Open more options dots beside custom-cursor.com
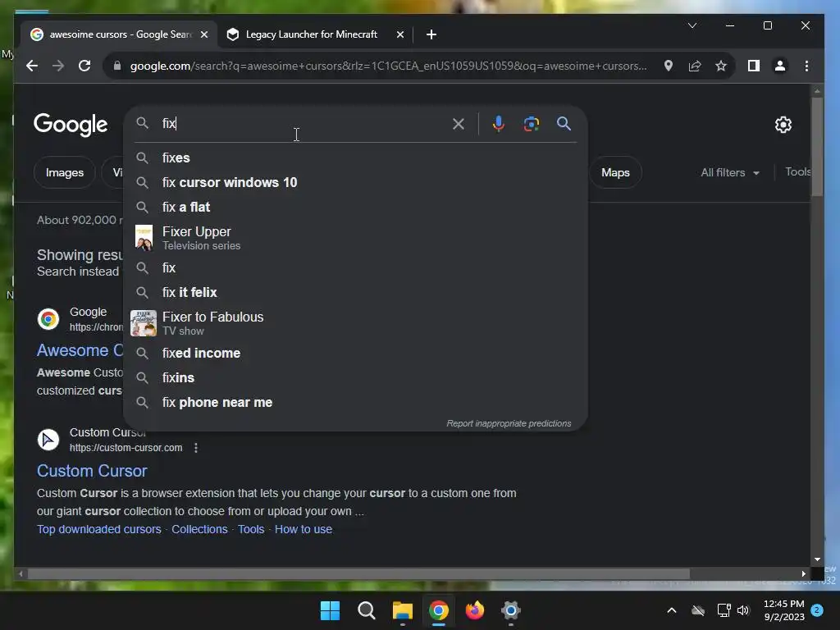The height and width of the screenshot is (630, 840). (x=196, y=448)
